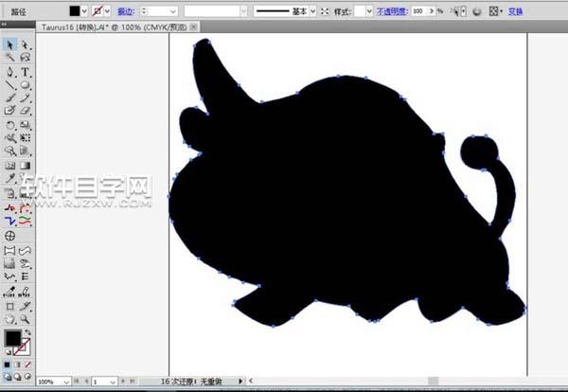
Task: Click the control bar black fill swatch
Action: click(75, 11)
